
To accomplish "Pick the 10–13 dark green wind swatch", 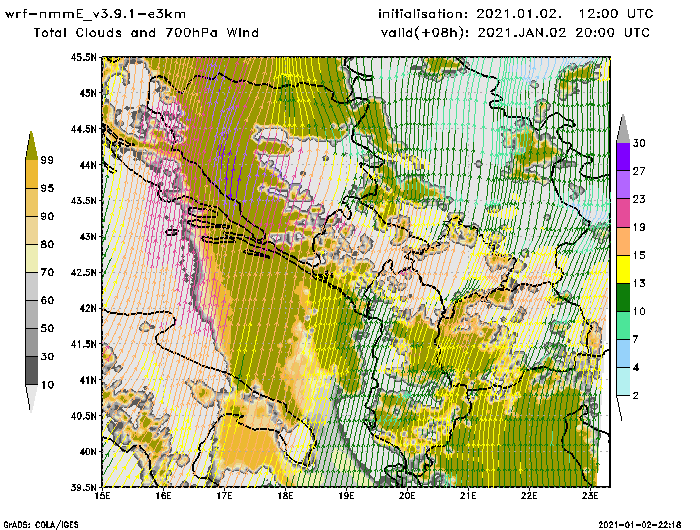I will tap(623, 297).
